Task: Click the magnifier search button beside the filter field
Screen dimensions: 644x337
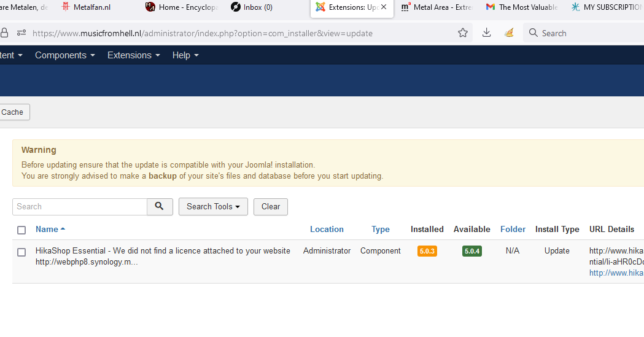Action: click(x=160, y=206)
